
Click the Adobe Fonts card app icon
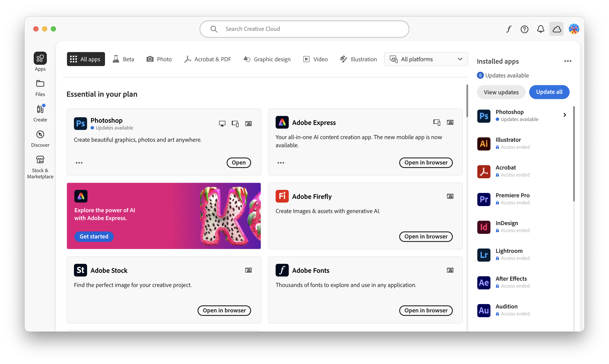click(282, 270)
